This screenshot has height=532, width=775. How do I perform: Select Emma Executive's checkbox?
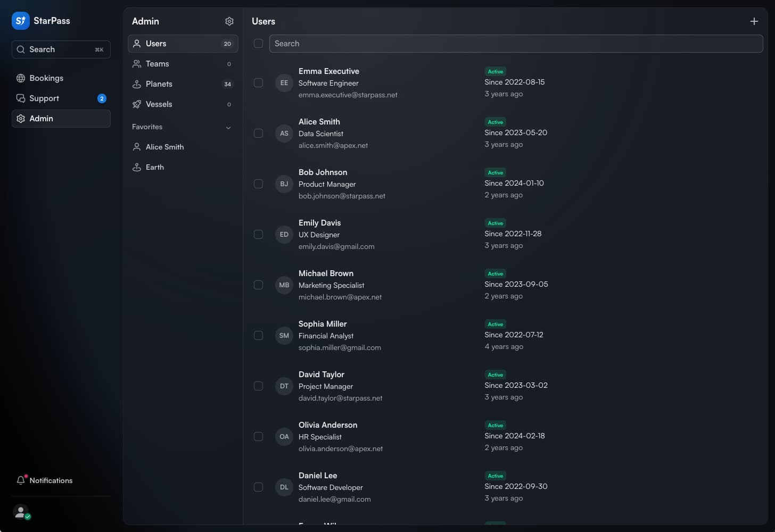pyautogui.click(x=258, y=83)
